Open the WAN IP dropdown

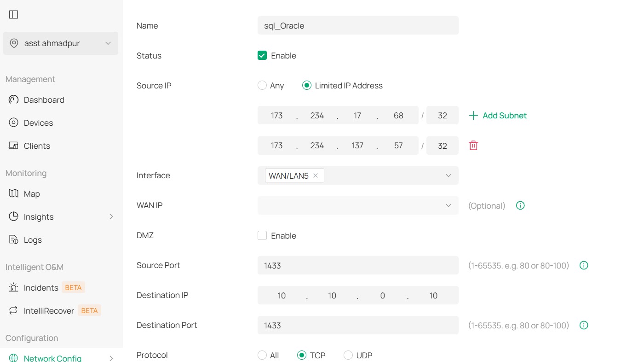click(x=358, y=205)
